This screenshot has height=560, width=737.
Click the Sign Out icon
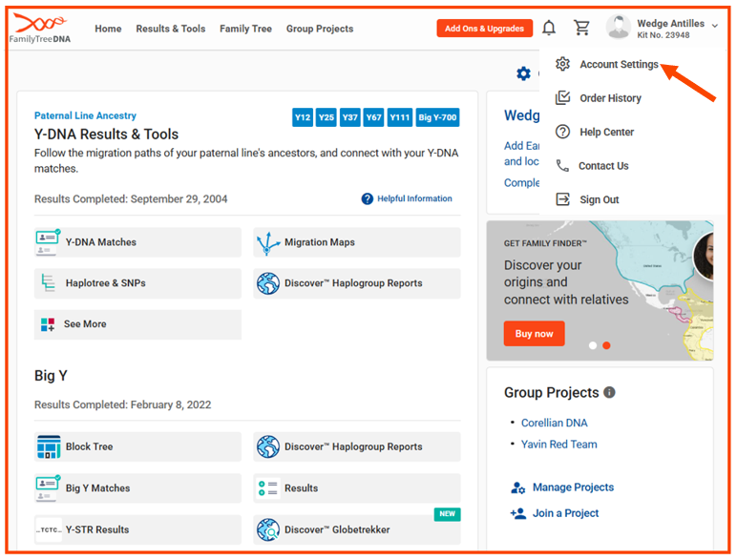click(x=562, y=199)
